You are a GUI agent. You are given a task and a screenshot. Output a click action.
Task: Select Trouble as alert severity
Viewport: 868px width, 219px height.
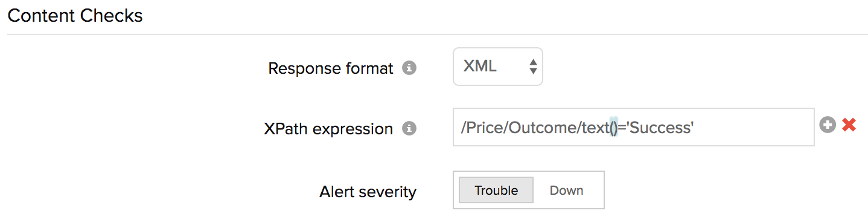pos(496,190)
